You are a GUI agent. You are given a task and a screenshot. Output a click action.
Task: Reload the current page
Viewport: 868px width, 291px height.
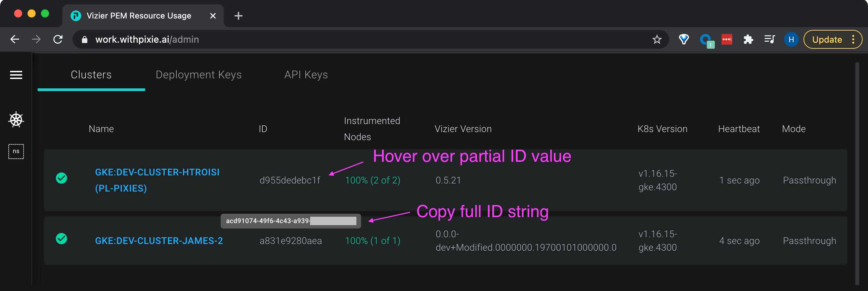58,40
